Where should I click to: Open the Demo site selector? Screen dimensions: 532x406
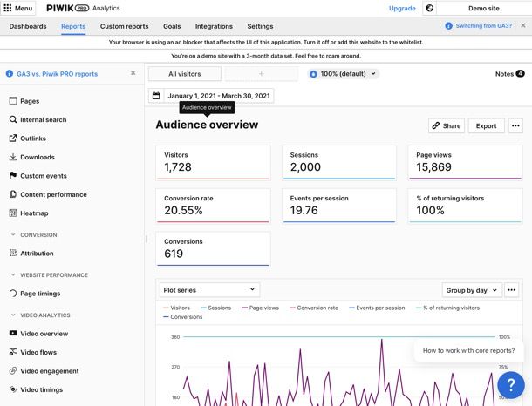484,8
